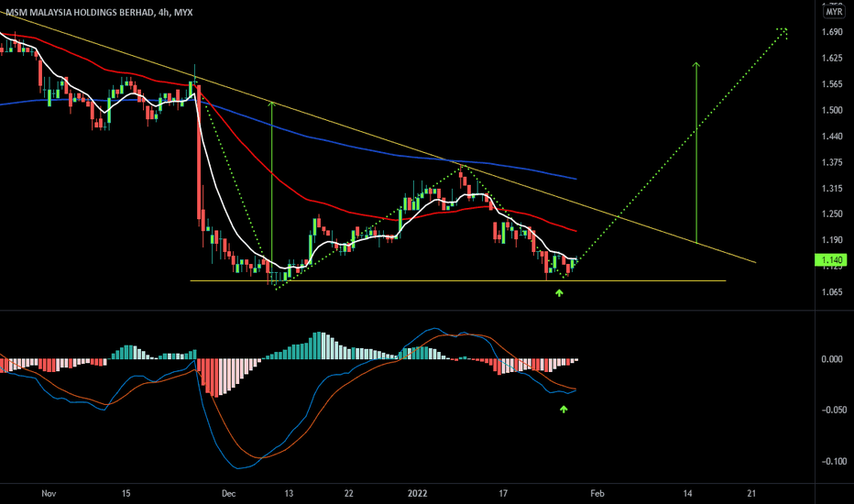Click the 15 date label after Nov
The height and width of the screenshot is (504, 854).
pos(126,494)
